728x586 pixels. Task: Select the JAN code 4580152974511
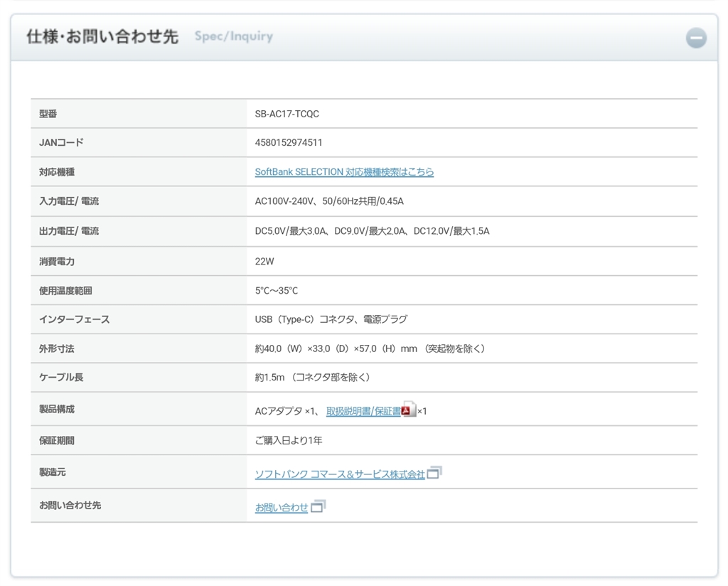(x=289, y=142)
